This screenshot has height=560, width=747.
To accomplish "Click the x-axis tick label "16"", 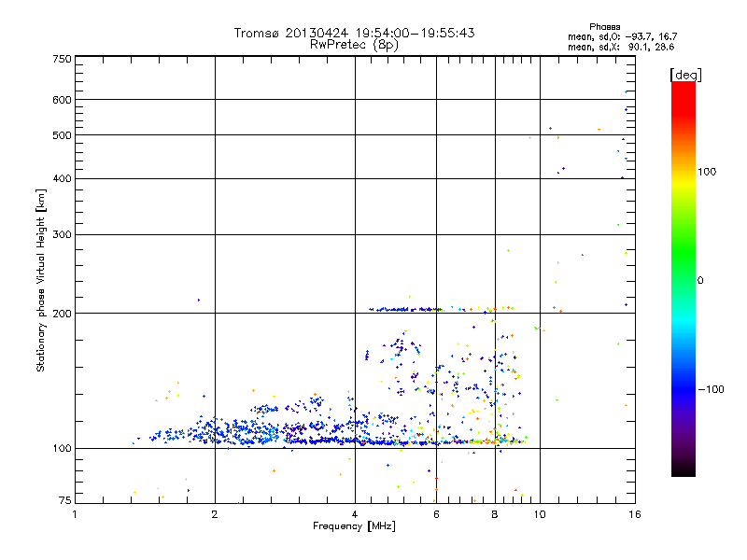I will click(x=635, y=514).
